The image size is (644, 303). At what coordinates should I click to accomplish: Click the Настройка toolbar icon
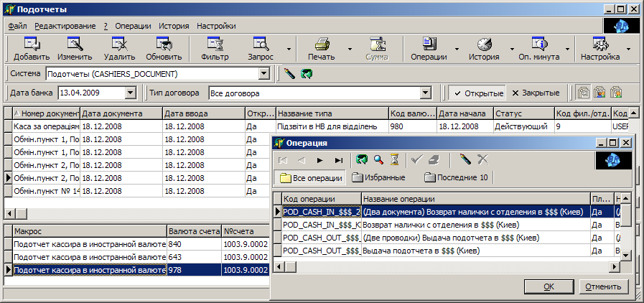click(x=600, y=43)
